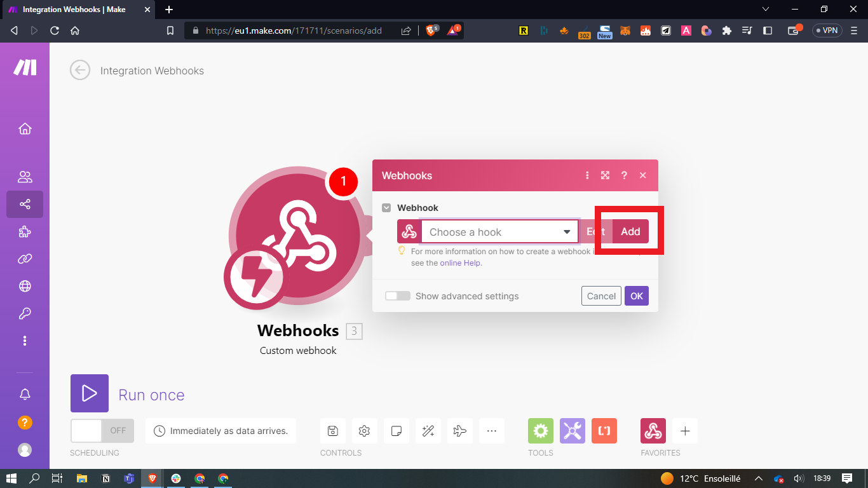Image resolution: width=868 pixels, height=488 pixels.
Task: Toggle Show advanced settings switch
Action: click(398, 296)
